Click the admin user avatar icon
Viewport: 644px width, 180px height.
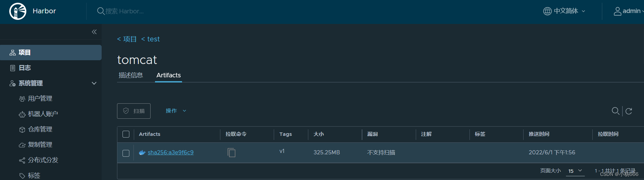[617, 11]
